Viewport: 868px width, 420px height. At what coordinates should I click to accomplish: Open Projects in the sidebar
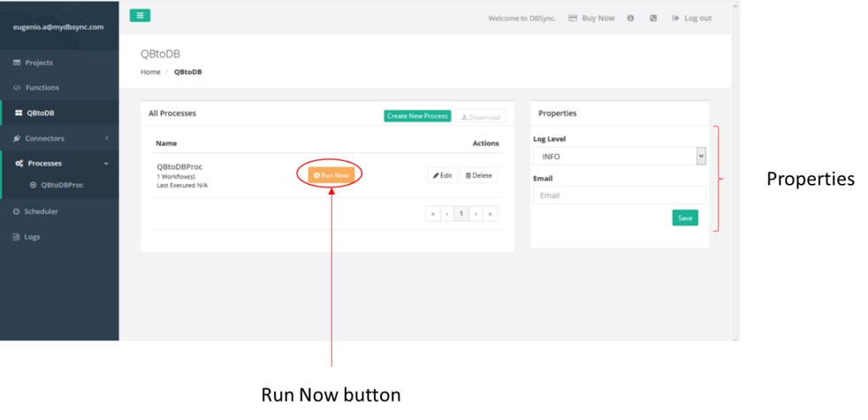[x=39, y=63]
